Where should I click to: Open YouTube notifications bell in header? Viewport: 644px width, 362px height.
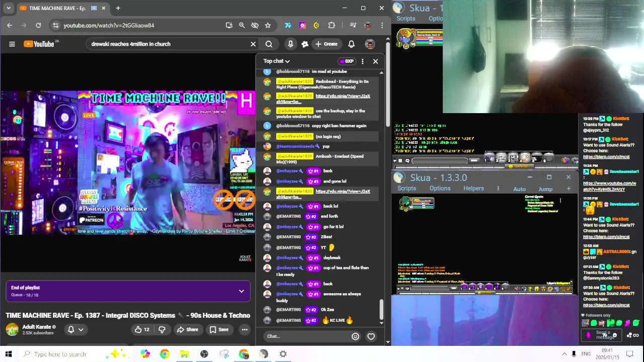click(x=351, y=44)
